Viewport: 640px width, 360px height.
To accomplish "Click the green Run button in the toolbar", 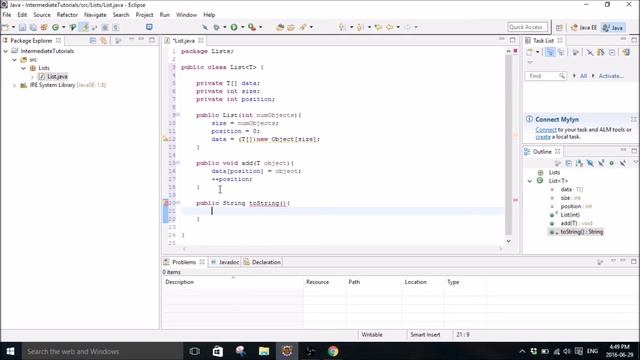I will pyautogui.click(x=234, y=27).
